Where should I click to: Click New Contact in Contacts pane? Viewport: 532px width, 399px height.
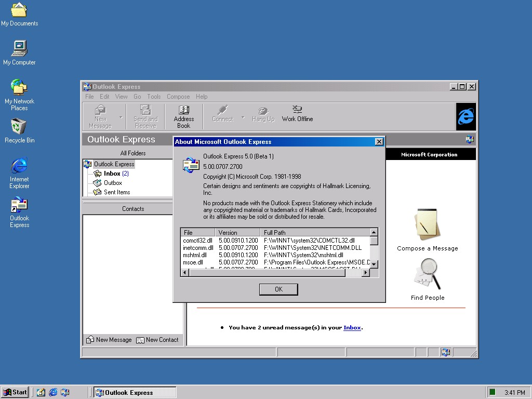pyautogui.click(x=157, y=340)
